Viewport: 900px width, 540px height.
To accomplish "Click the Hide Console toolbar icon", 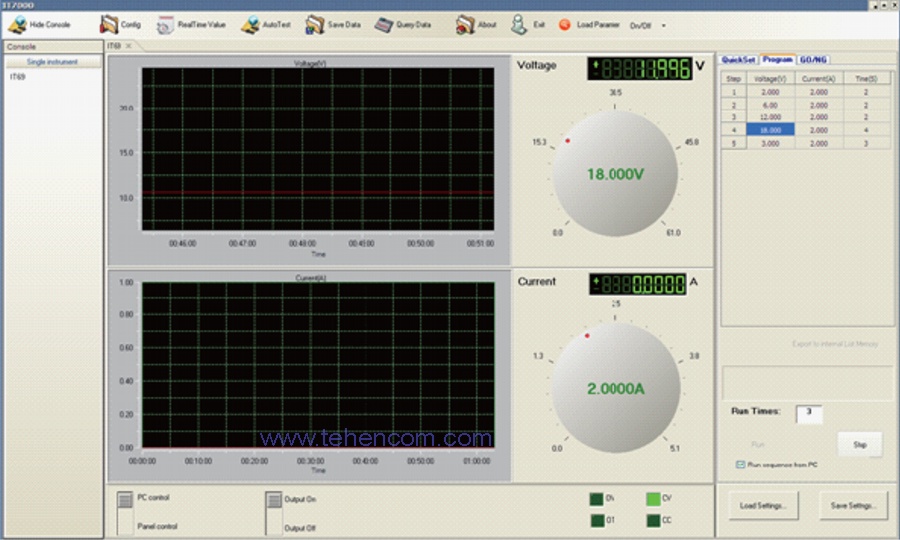I will [x=17, y=25].
